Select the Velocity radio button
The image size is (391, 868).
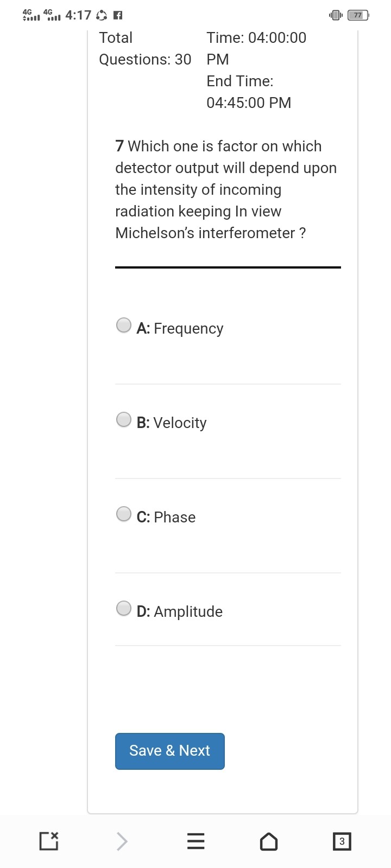coord(124,419)
